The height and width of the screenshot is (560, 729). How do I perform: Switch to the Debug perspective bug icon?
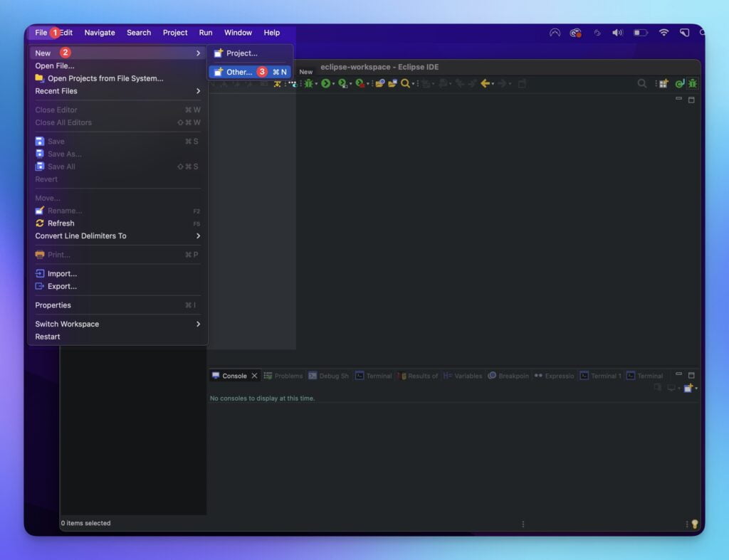693,84
